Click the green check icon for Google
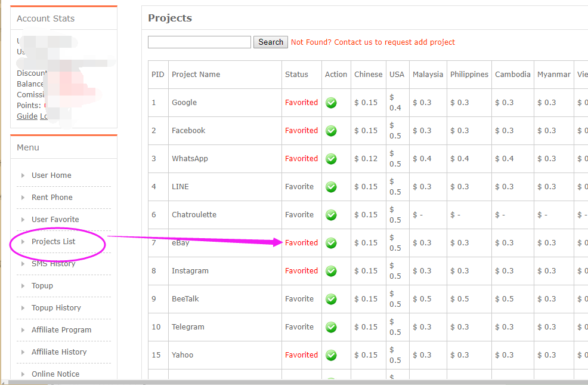This screenshot has height=385, width=588. click(331, 103)
